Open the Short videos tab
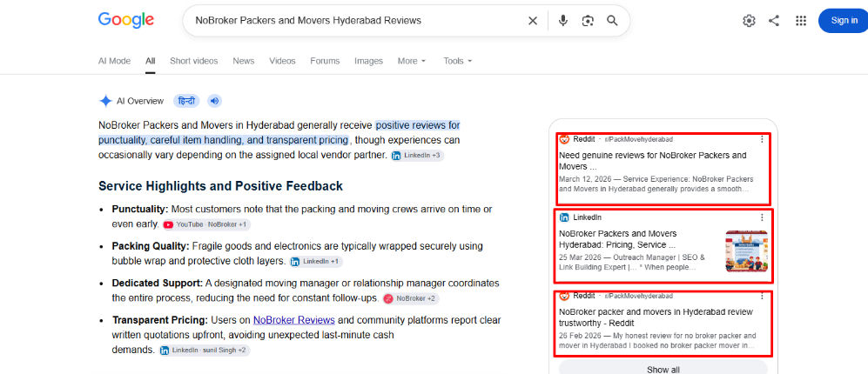 194,61
